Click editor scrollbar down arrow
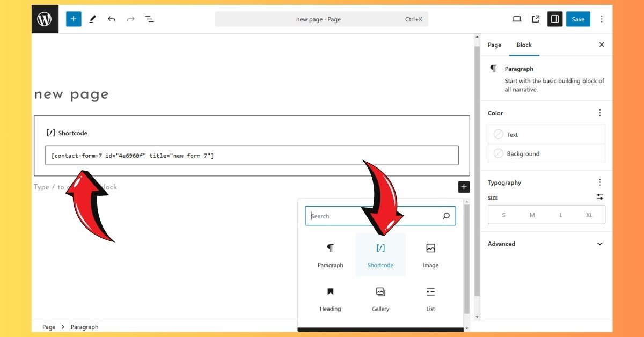644x337 pixels. coord(477,317)
